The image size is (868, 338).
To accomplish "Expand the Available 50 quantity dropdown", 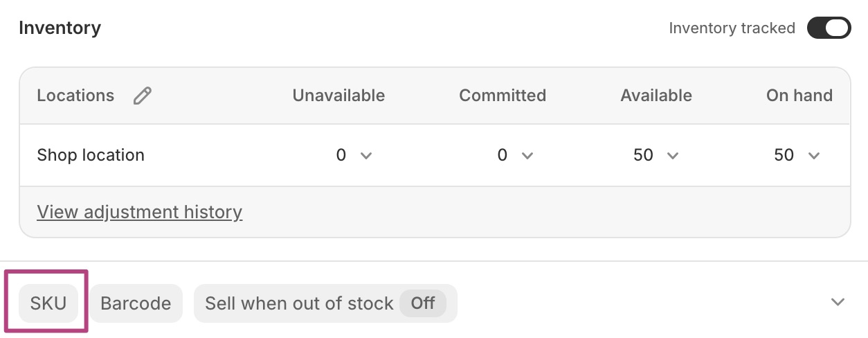I will coord(671,156).
